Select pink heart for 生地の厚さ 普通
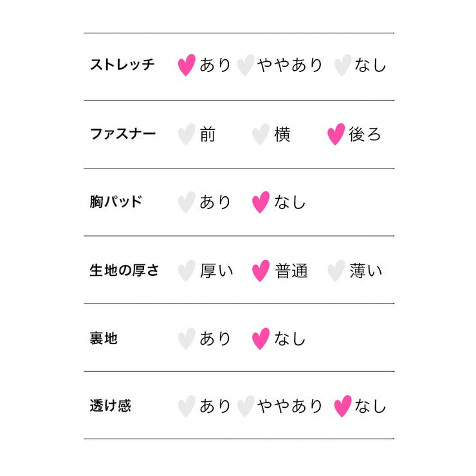The image size is (476, 476). click(261, 270)
